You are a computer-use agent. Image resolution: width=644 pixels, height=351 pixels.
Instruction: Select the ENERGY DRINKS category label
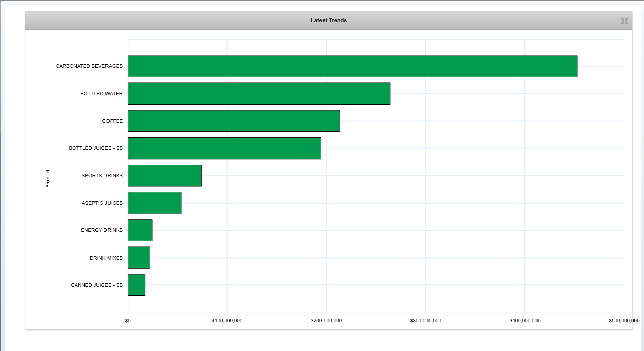click(x=101, y=230)
